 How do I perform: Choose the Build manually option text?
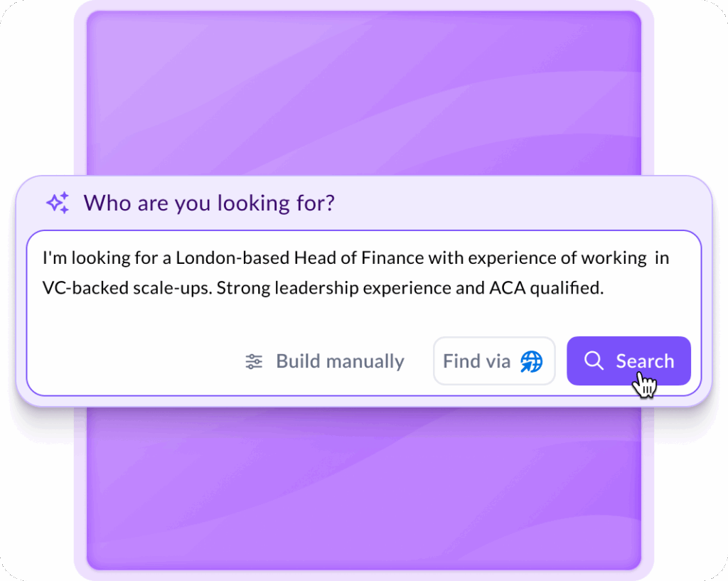pyautogui.click(x=340, y=361)
